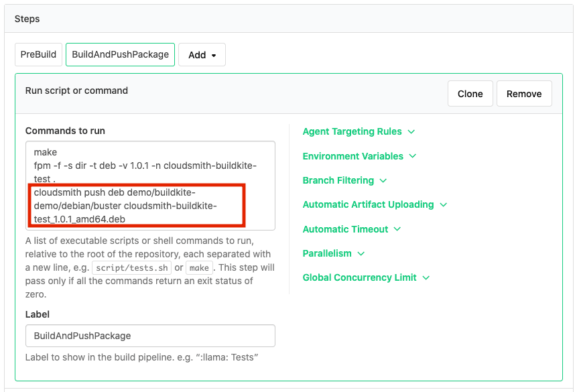Click the first 'make' line in commands
The height and width of the screenshot is (392, 577).
(x=46, y=152)
